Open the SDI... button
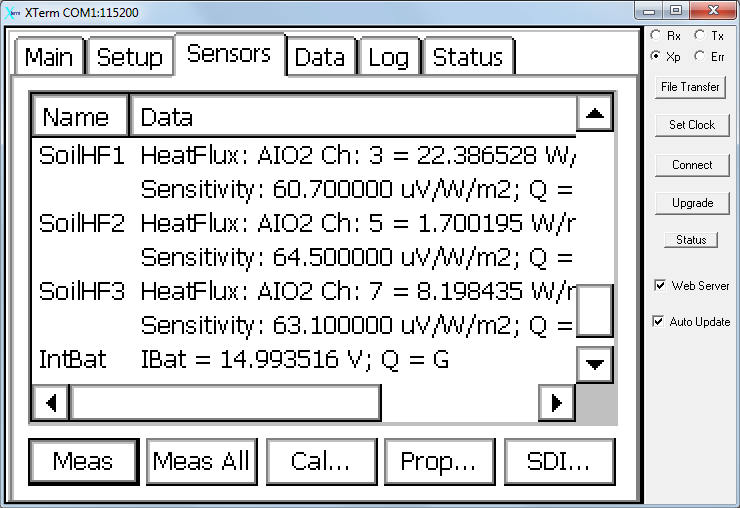The image size is (740, 508). click(x=559, y=461)
